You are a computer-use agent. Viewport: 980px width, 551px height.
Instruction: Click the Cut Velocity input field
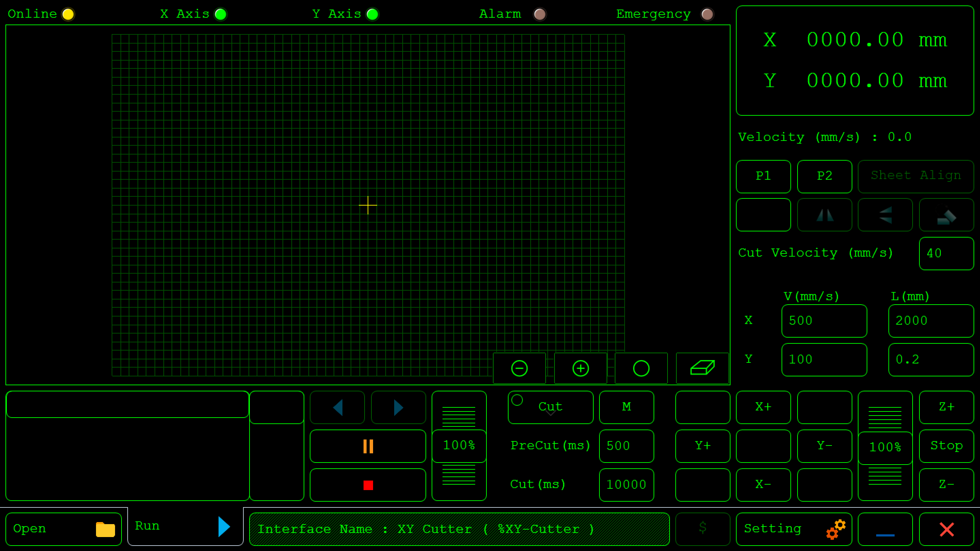pyautogui.click(x=946, y=253)
